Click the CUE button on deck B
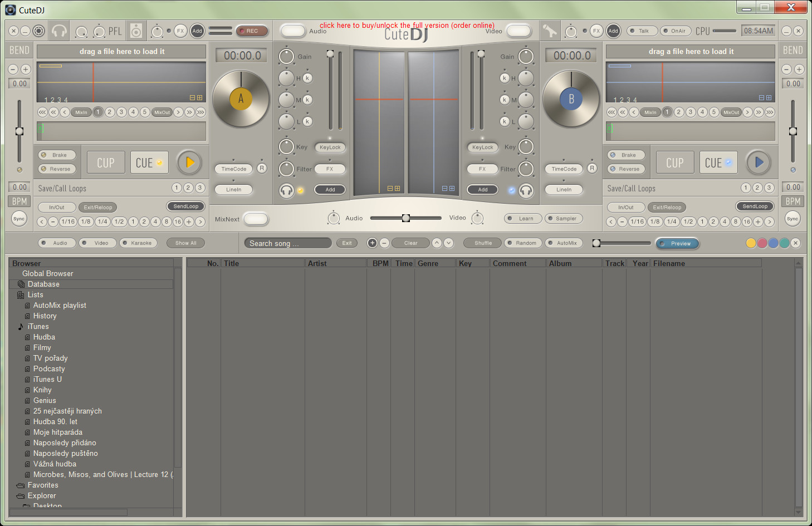 point(718,163)
